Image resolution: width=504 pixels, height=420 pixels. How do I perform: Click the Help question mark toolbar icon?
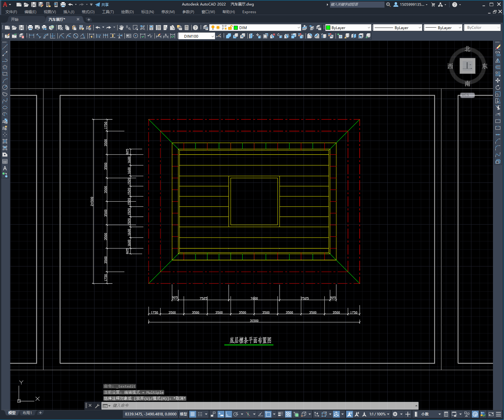tap(195, 28)
